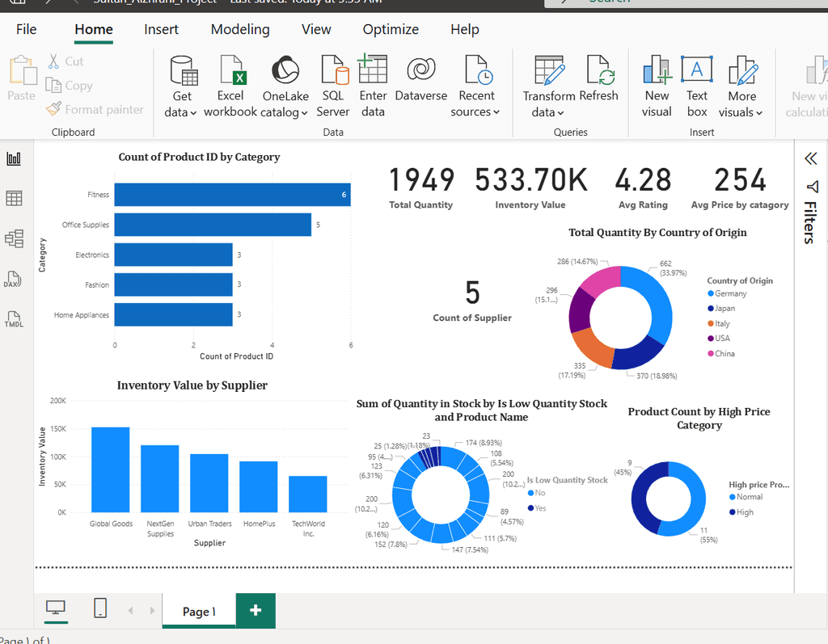
Task: Open the File menu
Action: pyautogui.click(x=27, y=29)
